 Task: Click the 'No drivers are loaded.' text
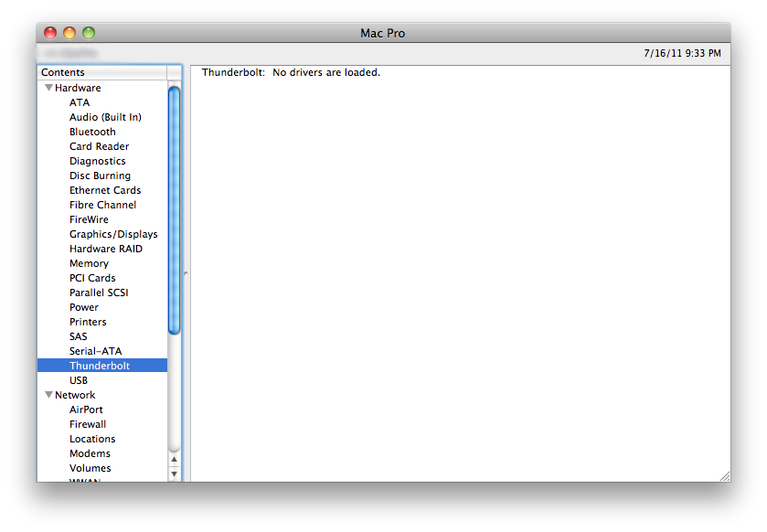[326, 72]
